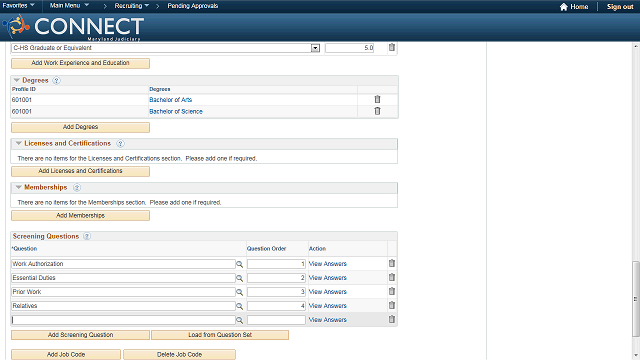The image size is (640, 360).
Task: Look up question for Relatives row
Action: (240, 306)
